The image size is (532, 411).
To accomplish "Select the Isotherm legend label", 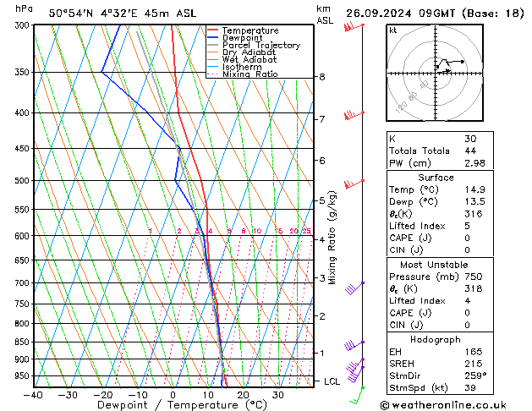I will [242, 67].
